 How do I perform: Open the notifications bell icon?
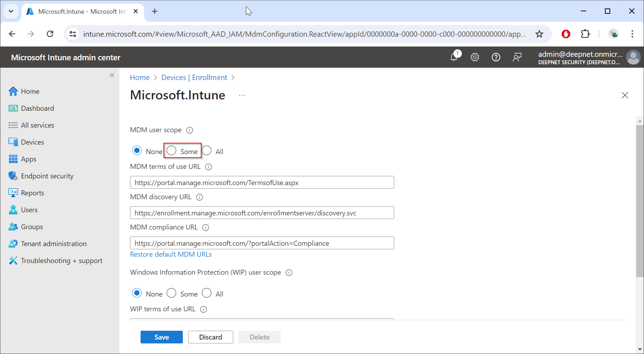[454, 57]
